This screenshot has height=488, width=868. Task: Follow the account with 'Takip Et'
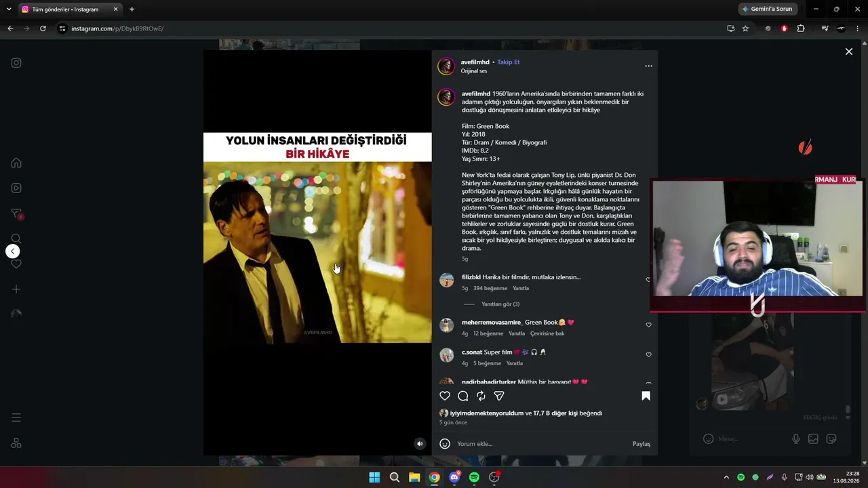tap(509, 62)
